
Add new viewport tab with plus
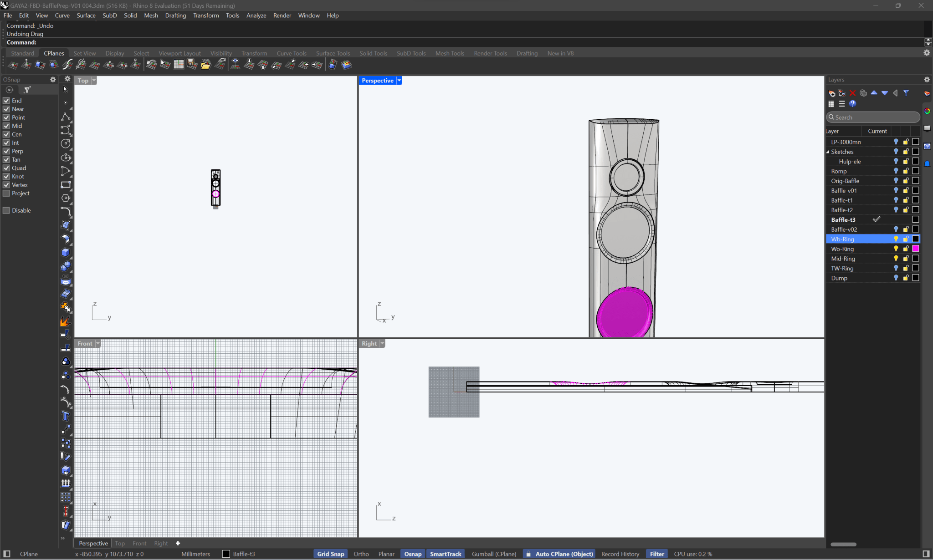178,543
